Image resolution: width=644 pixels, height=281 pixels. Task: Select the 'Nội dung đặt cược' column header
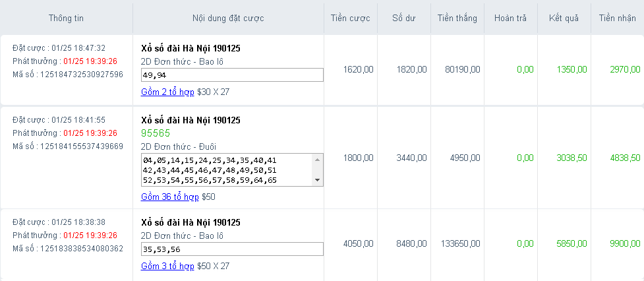click(x=228, y=17)
